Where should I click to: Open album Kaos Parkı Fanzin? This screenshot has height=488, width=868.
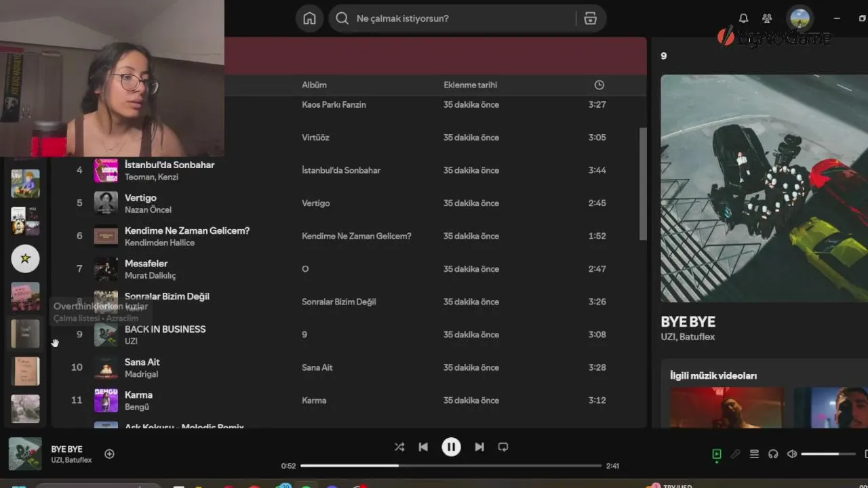pos(334,104)
